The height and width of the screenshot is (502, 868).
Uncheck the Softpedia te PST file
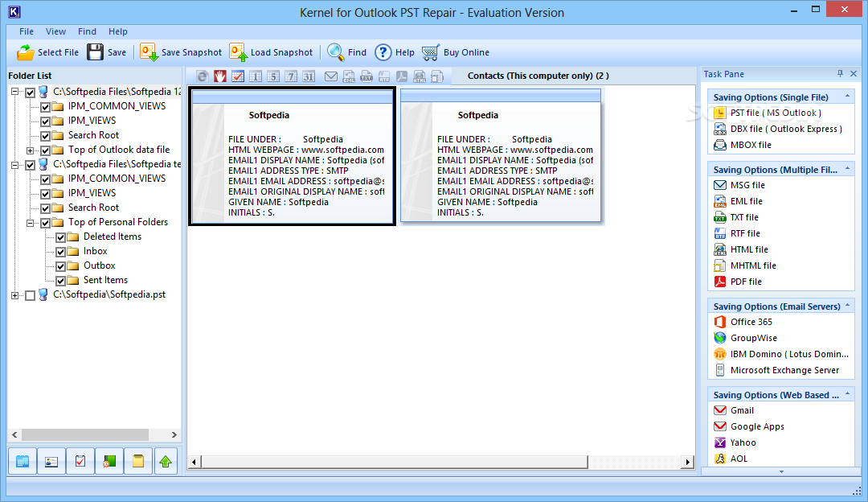pos(31,165)
